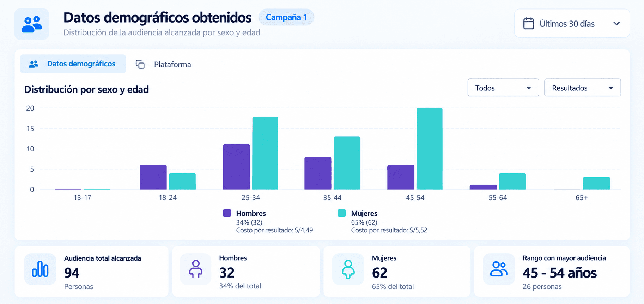
Task: Click the 55-64 age axis label
Action: click(x=498, y=198)
